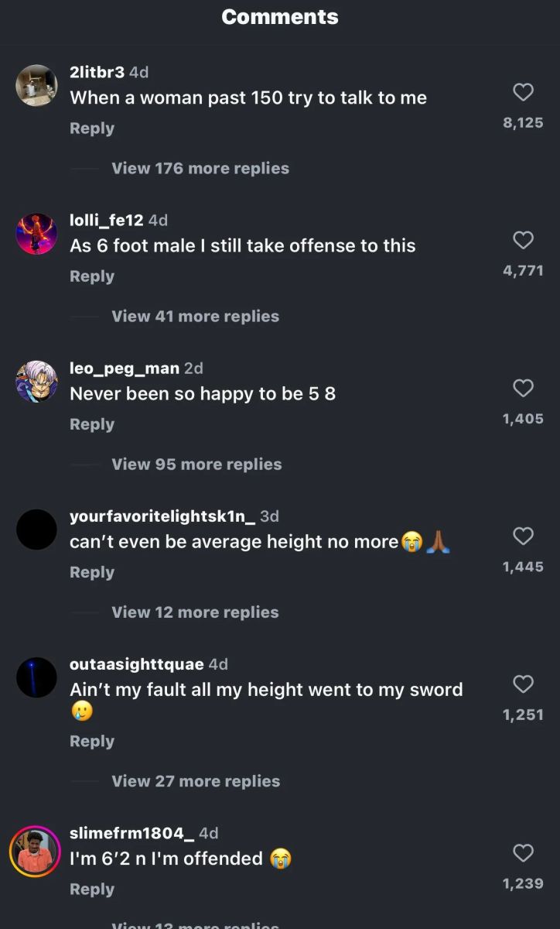Screen dimensions: 560x929
Task: Expand View 41 more replies
Action: (x=196, y=316)
